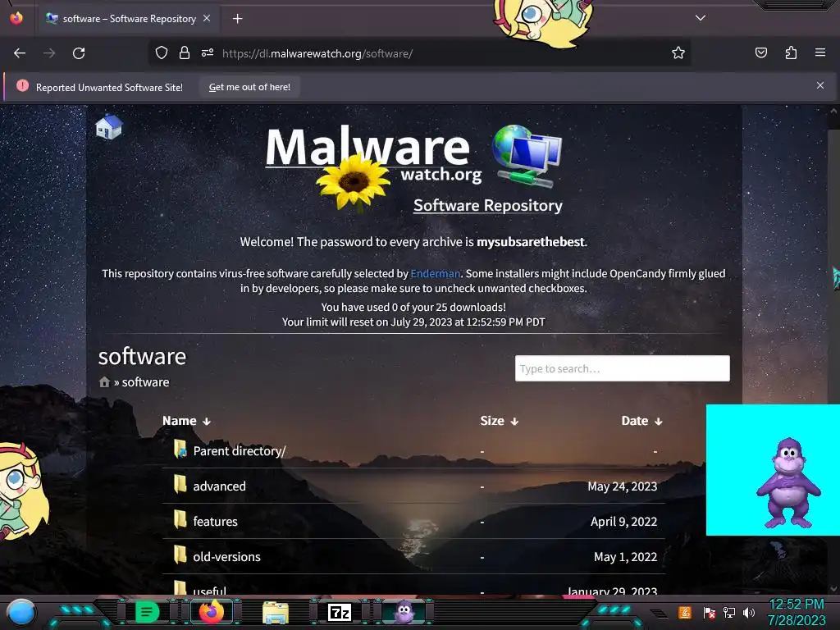Open the advanced folder

[x=219, y=486]
